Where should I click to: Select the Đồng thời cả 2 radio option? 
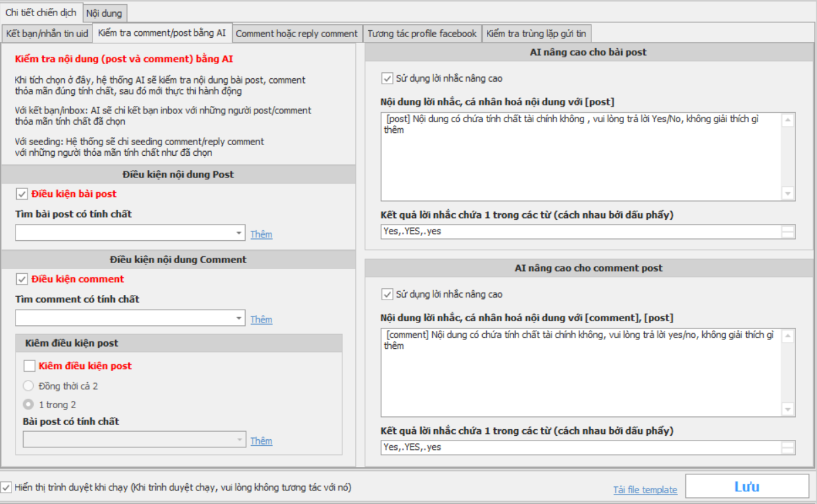[x=28, y=387]
